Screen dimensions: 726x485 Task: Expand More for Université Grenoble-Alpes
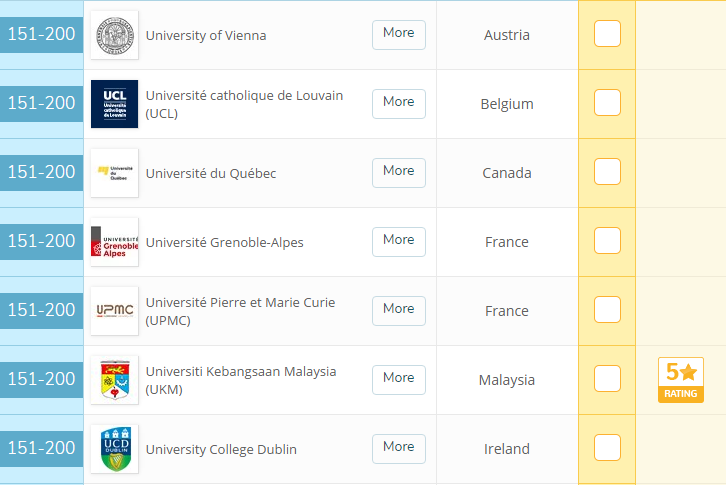point(398,241)
